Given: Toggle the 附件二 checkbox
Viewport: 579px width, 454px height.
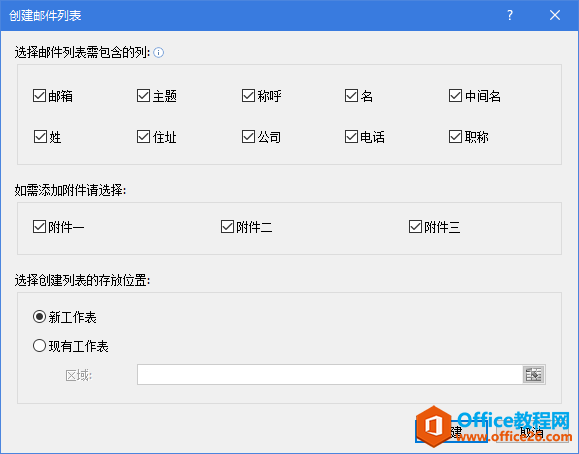Looking at the screenshot, I should tap(227, 226).
